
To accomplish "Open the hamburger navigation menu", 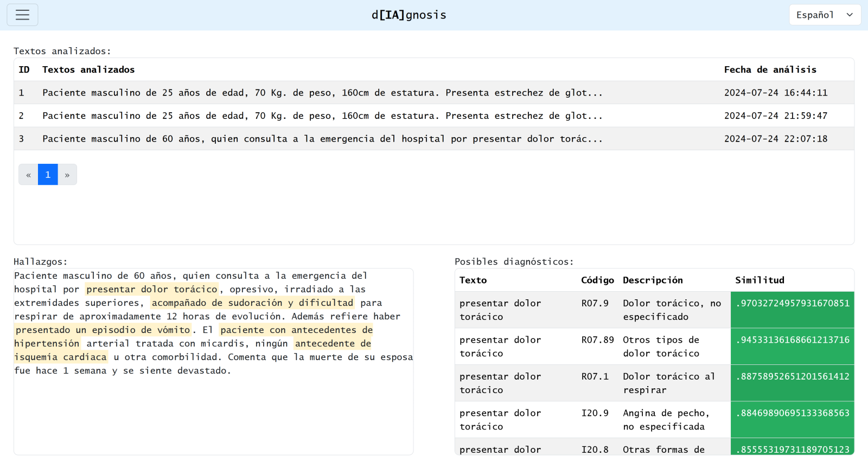I will pos(22,15).
